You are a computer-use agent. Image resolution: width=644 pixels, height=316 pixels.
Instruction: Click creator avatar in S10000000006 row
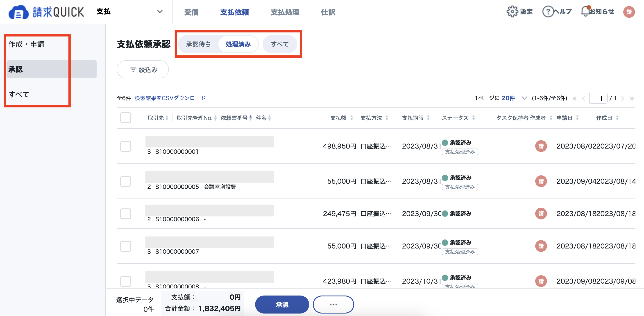541,214
